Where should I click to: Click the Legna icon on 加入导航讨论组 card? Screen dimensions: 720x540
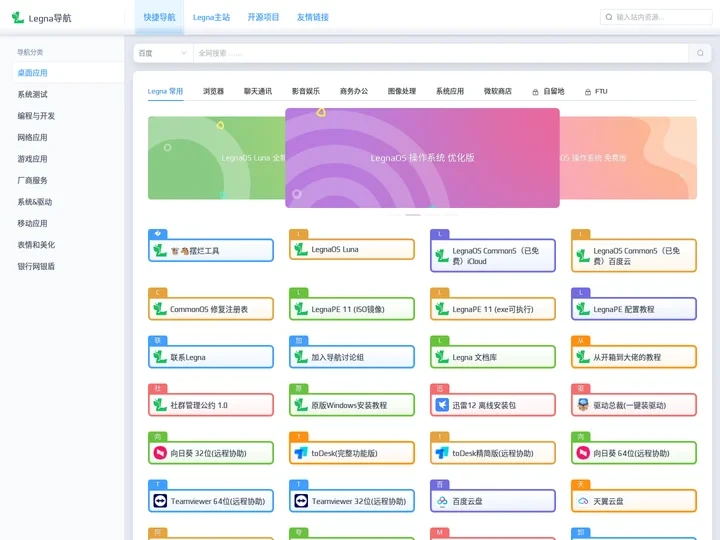point(301,357)
